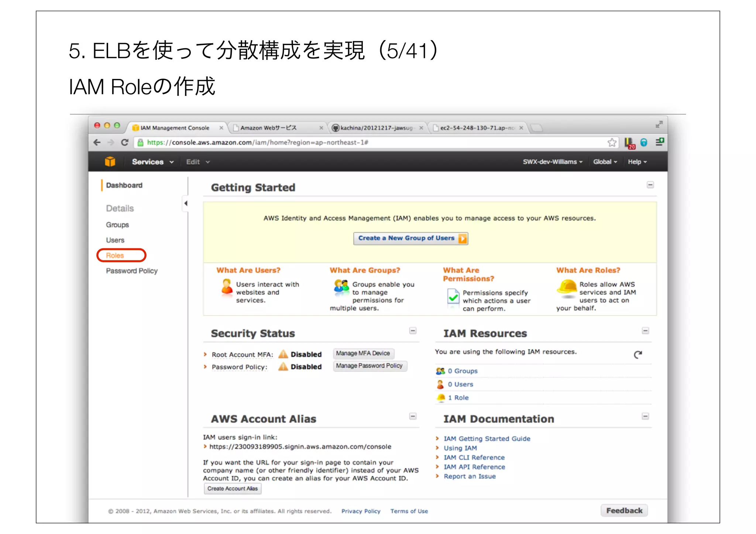
Task: Collapse sidebar with the left triangle handle
Action: point(186,203)
